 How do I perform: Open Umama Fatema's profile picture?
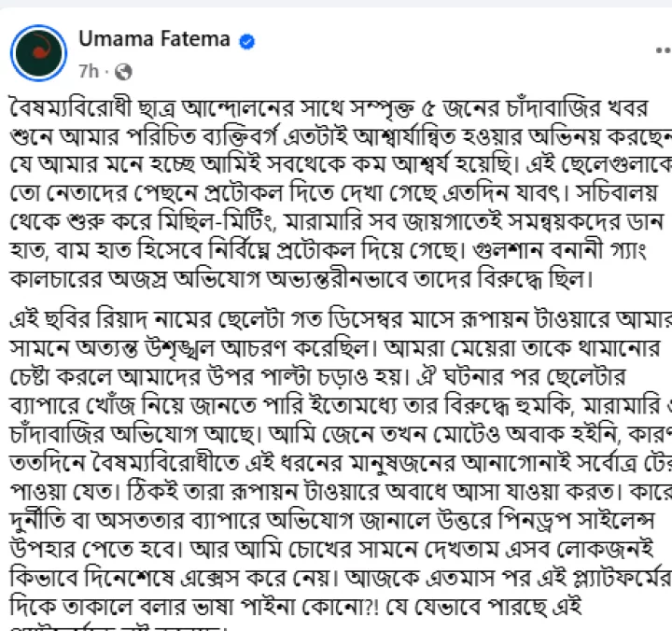38,53
